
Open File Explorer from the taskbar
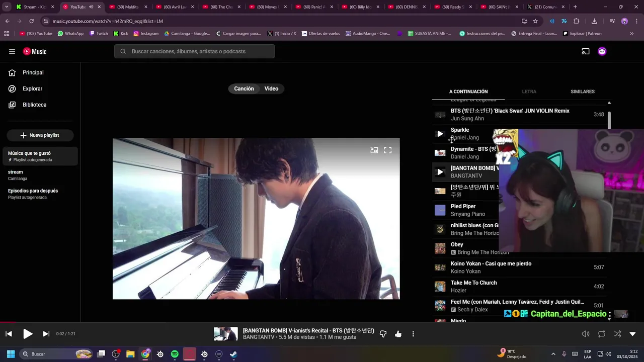click(x=130, y=354)
